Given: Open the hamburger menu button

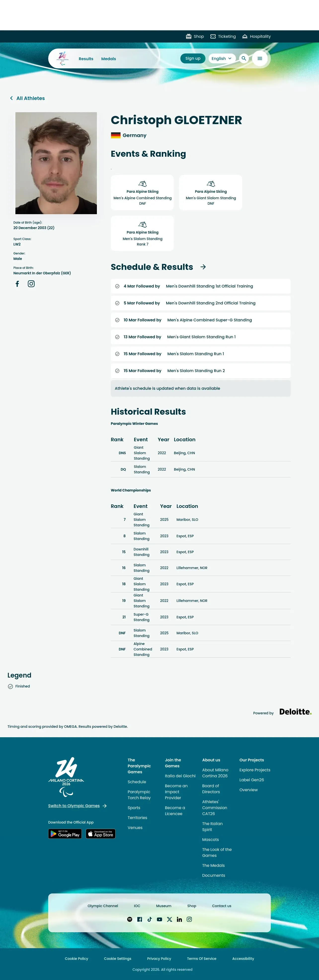Looking at the screenshot, I should (260, 59).
